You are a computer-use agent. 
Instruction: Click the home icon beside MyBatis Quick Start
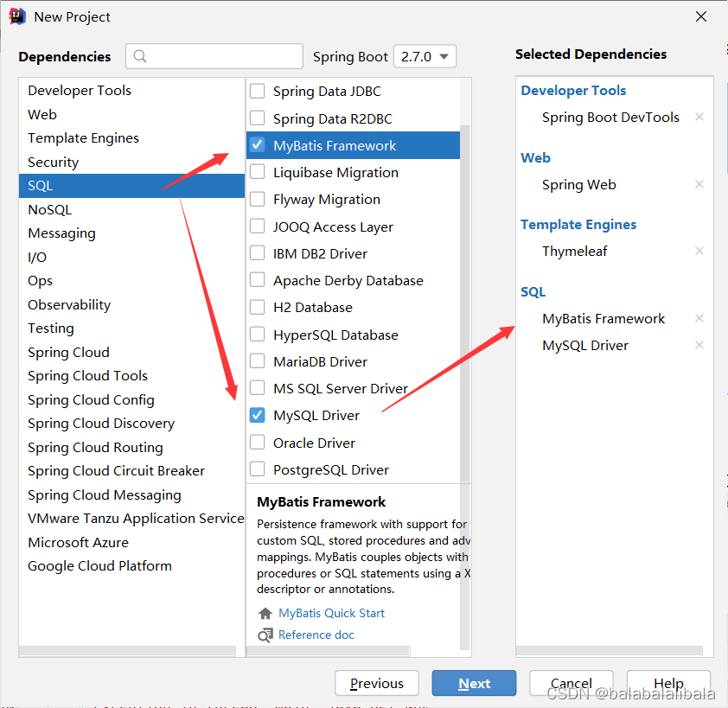click(x=265, y=613)
